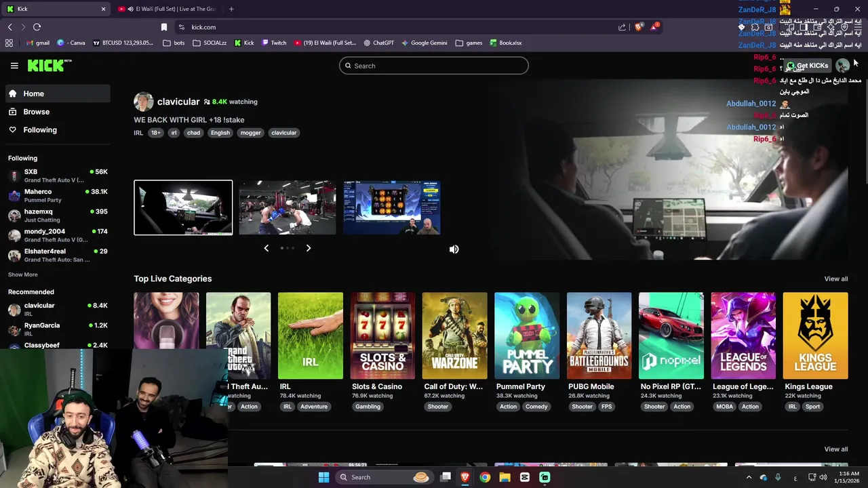
Task: Select the slots stream carousel thumbnail
Action: click(392, 207)
